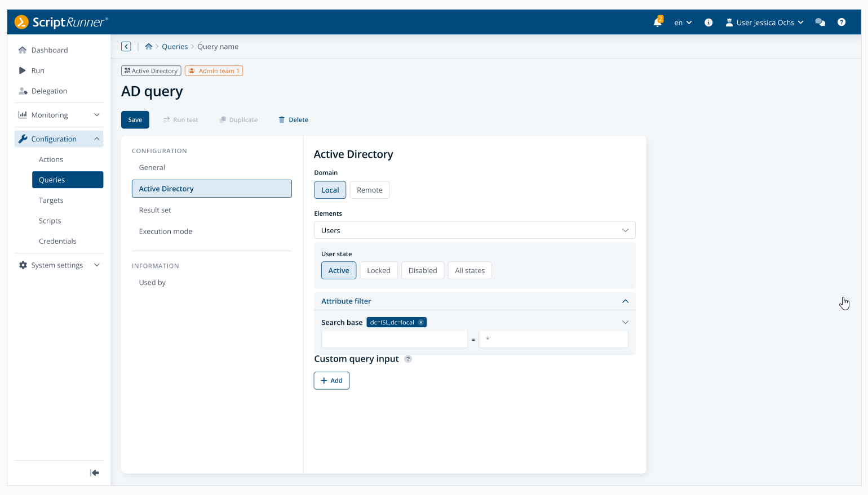
Task: Open the info circle icon in header
Action: click(x=708, y=23)
